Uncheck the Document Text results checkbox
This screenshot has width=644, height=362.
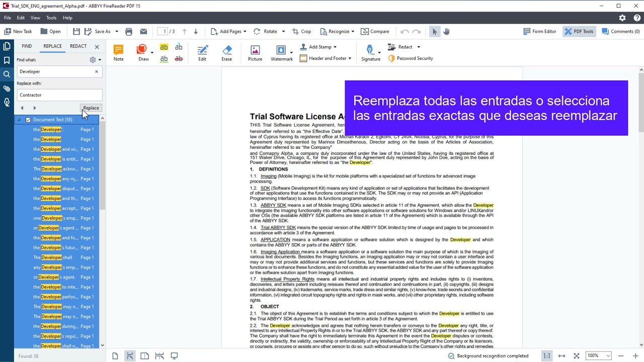(x=28, y=120)
